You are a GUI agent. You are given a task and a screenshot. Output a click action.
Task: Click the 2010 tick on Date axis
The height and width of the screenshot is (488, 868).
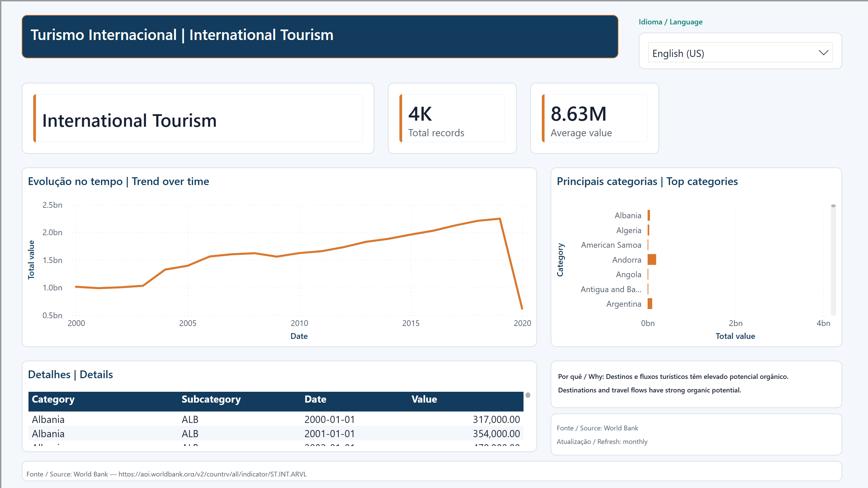tap(299, 323)
